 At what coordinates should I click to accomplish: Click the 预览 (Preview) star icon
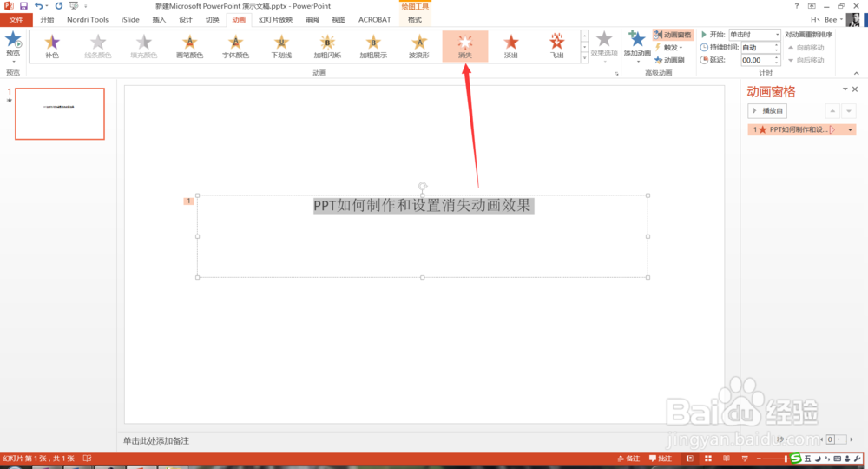pos(13,40)
